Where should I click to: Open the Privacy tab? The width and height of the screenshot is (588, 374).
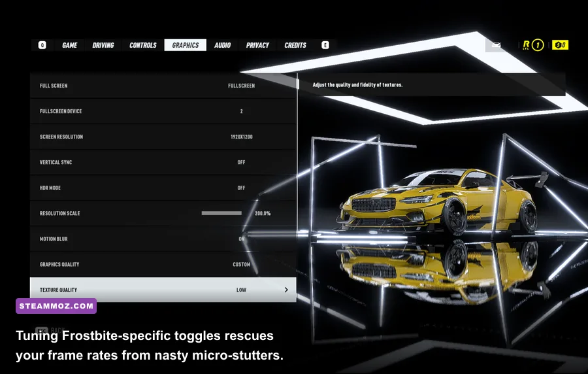[x=257, y=45]
